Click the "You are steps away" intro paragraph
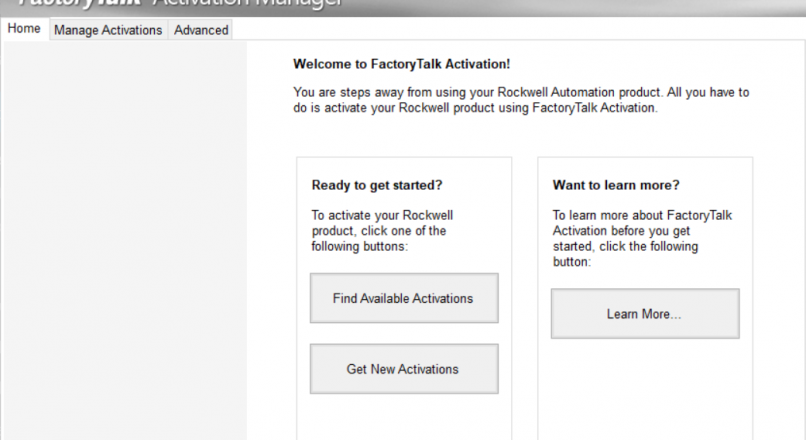This screenshot has width=806, height=440. pos(521,100)
